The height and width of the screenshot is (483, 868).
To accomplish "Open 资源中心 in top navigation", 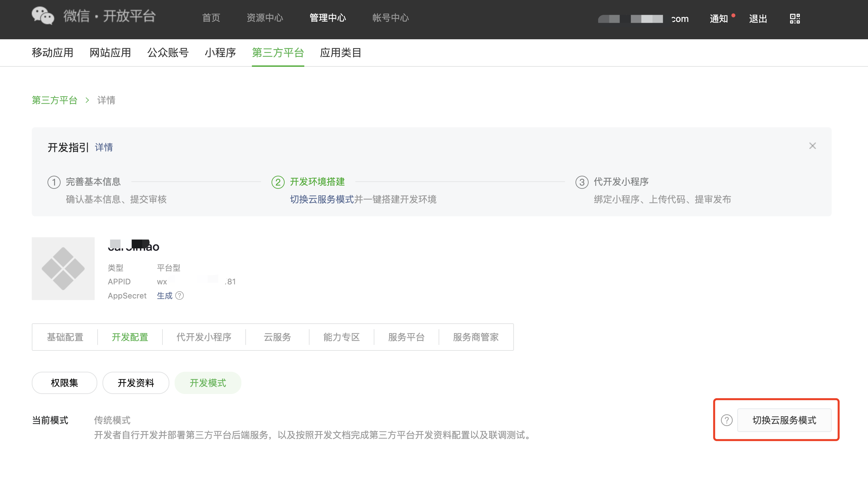I will [265, 18].
